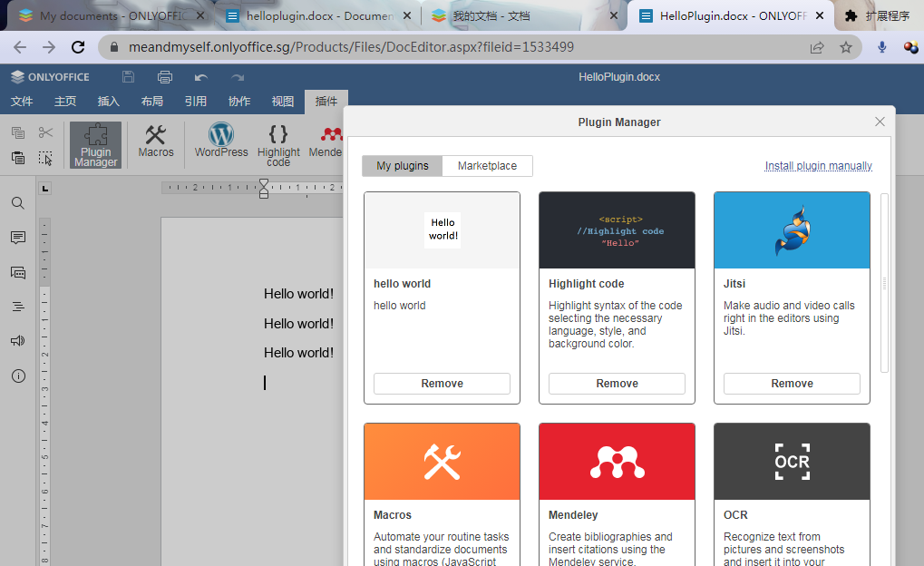Switch to 我的文档 browser tab
The height and width of the screenshot is (566, 924).
click(x=524, y=16)
